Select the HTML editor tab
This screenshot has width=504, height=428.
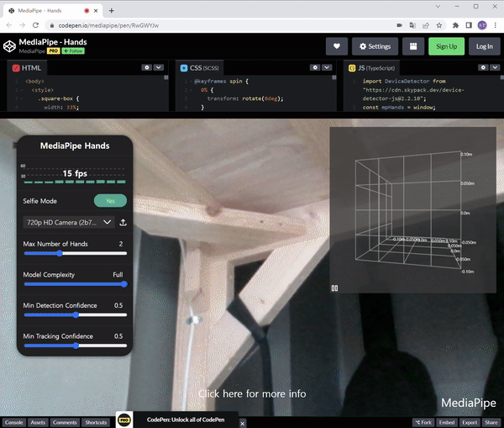pos(27,68)
